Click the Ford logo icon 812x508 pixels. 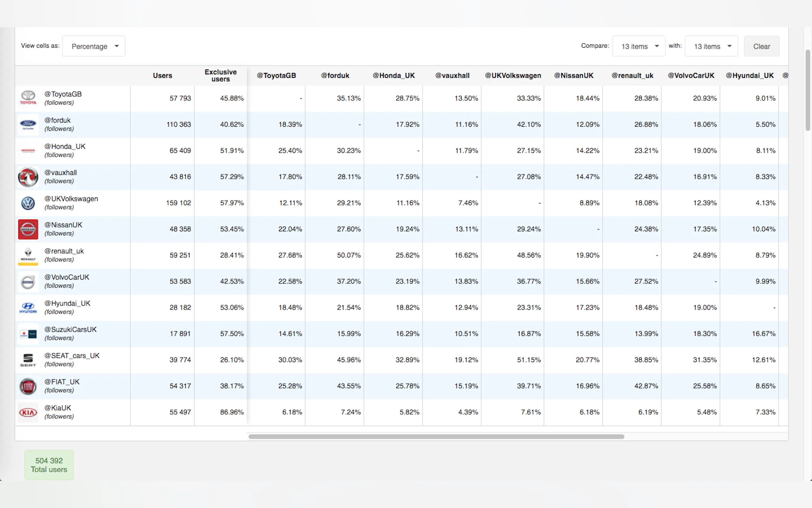[28, 124]
